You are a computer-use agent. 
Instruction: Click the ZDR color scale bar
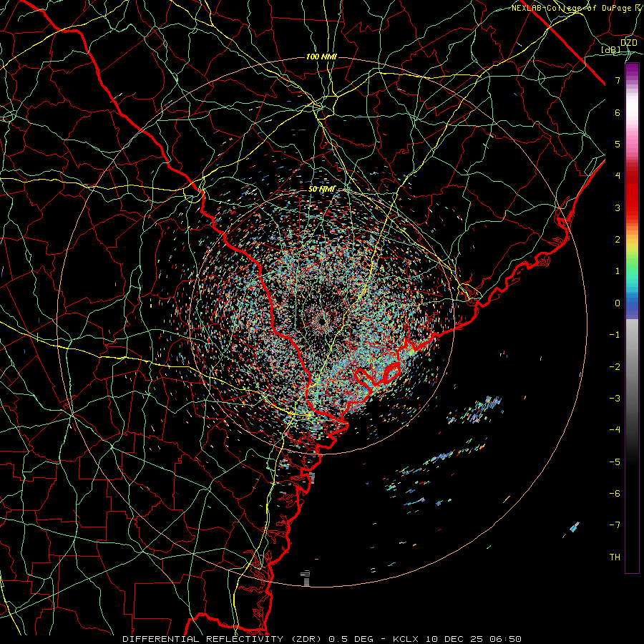pos(632,318)
